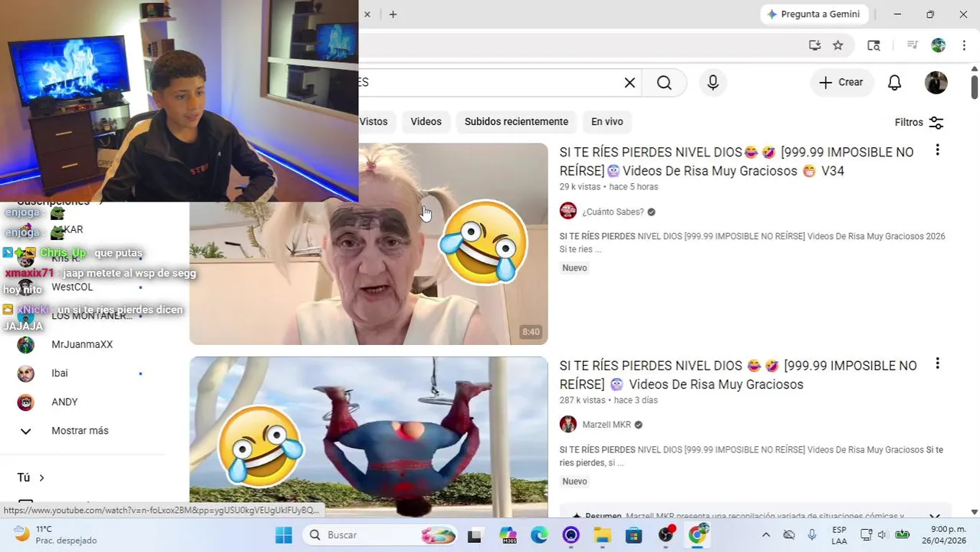The width and height of the screenshot is (980, 552).
Task: Launch Microsoft 365 from the taskbar
Action: click(508, 535)
